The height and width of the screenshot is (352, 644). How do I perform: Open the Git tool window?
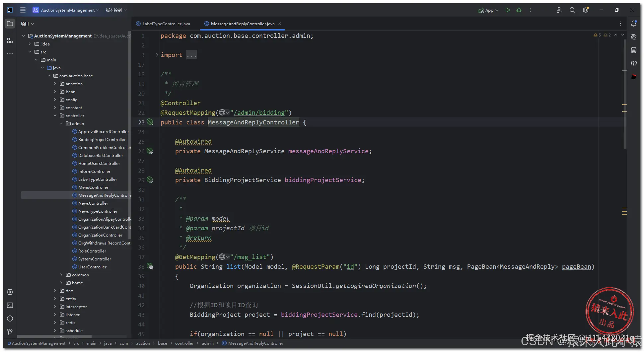(10, 332)
